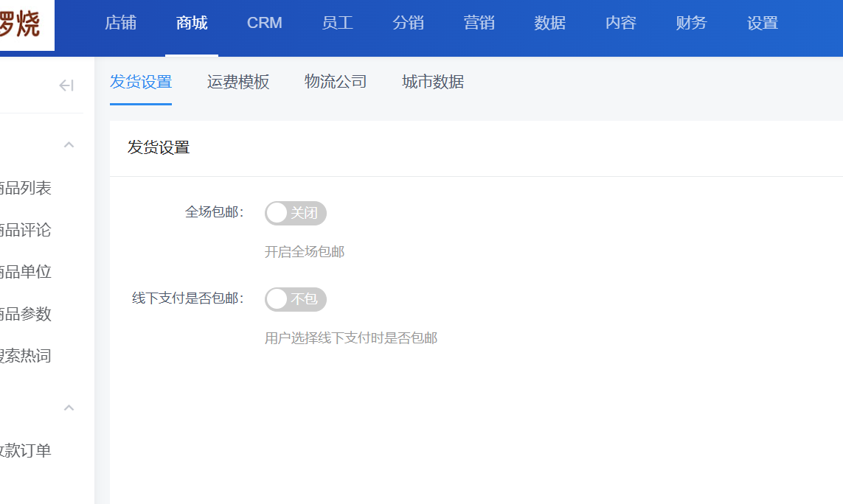Switch to the 运费模板 tab
The image size is (843, 504).
tap(238, 82)
